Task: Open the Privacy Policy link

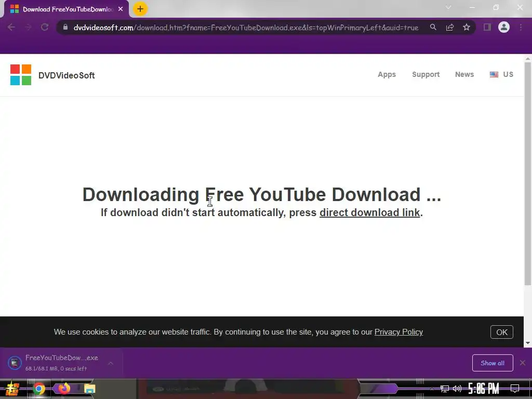Action: (398, 332)
